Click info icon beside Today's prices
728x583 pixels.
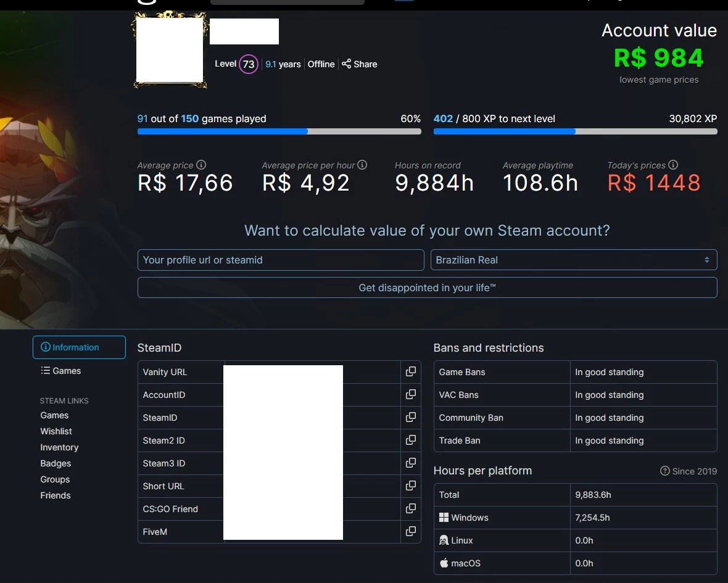[673, 165]
